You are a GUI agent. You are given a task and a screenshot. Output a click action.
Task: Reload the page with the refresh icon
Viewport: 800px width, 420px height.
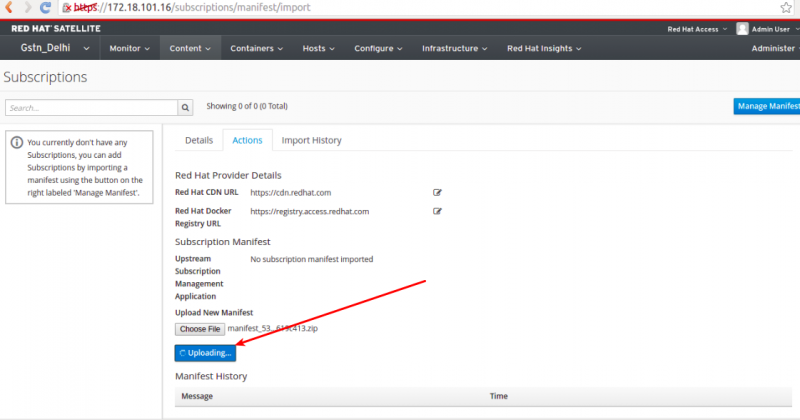click(45, 7)
